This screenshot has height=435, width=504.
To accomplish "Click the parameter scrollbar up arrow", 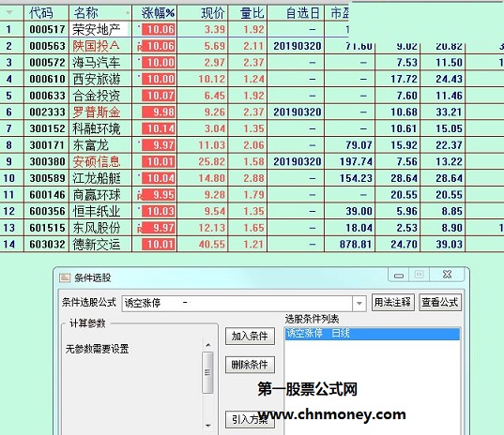I will click(208, 345).
